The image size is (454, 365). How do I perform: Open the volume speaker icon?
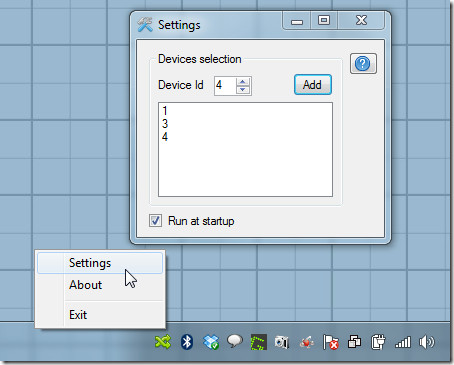click(x=427, y=342)
